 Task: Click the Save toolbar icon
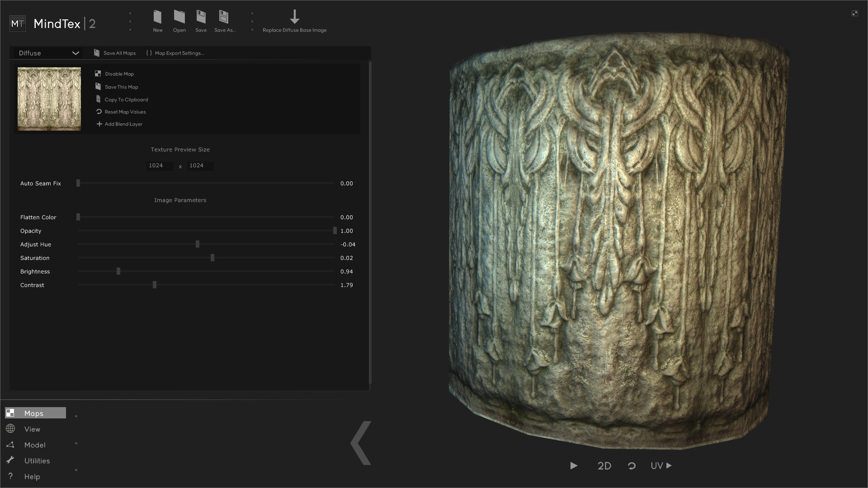201,18
